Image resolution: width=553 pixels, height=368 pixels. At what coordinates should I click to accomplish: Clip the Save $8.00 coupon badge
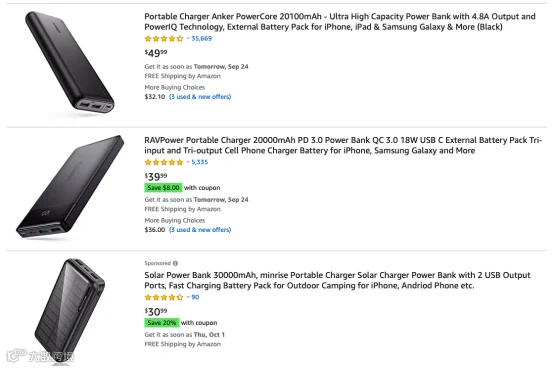tap(163, 188)
